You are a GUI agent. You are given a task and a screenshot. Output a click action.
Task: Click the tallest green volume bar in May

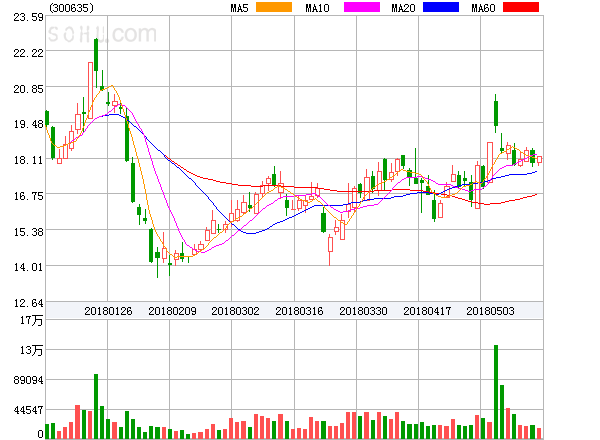tap(496, 392)
